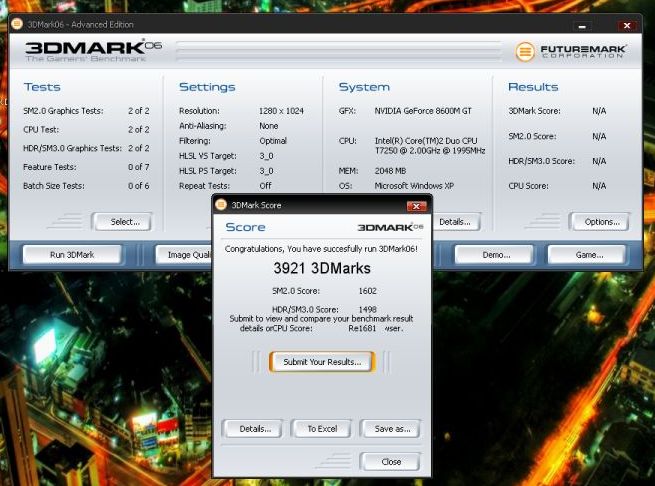
Task: Click the 3DMark Score dialog title icon
Action: [221, 204]
